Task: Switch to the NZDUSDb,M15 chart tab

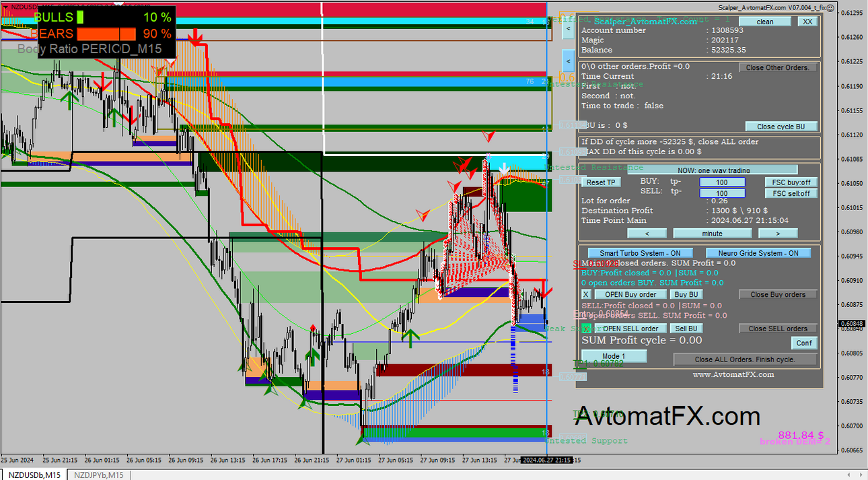Action: (34, 475)
